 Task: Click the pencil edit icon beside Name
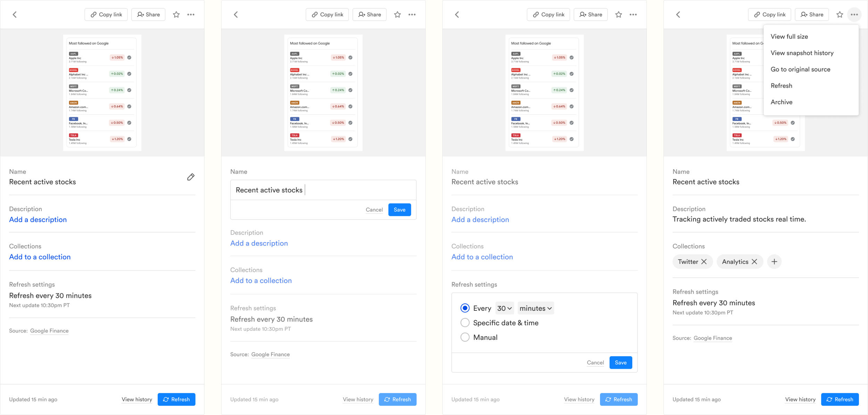click(x=191, y=177)
